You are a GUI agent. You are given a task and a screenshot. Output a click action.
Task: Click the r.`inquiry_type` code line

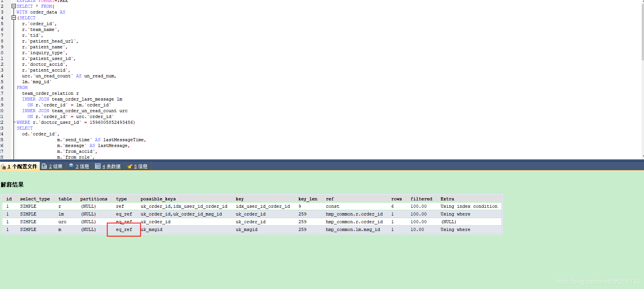pos(45,53)
